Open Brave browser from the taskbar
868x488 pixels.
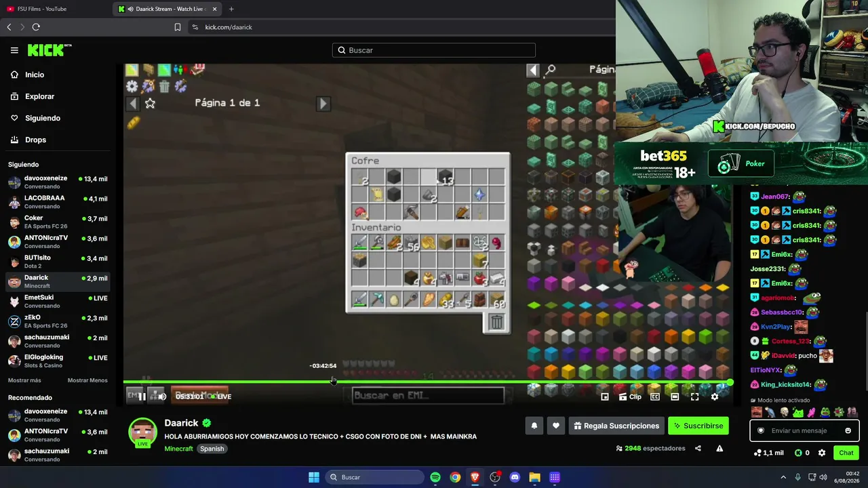pyautogui.click(x=475, y=477)
